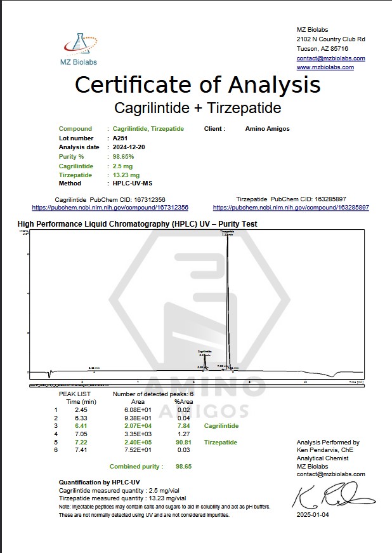392x553 pixels.
Task: Open Cagrilintide PubChem compound/167312356 link
Action: pos(110,208)
